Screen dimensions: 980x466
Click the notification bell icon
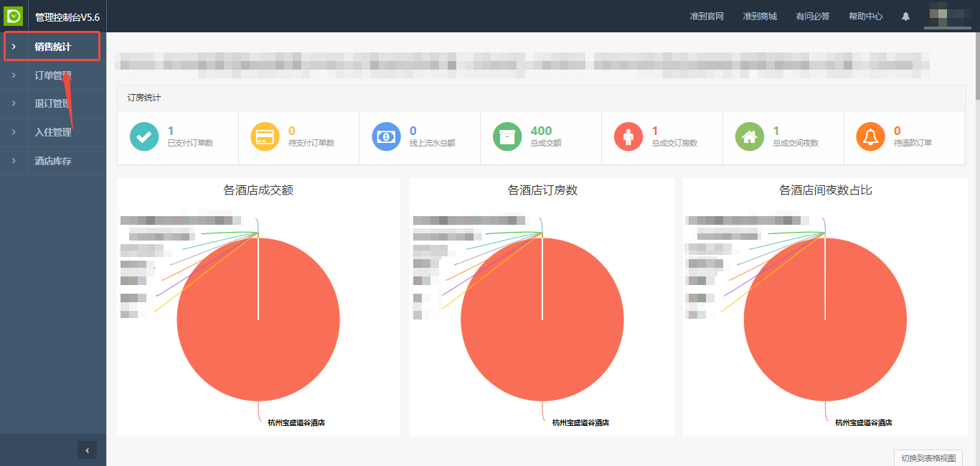(905, 17)
